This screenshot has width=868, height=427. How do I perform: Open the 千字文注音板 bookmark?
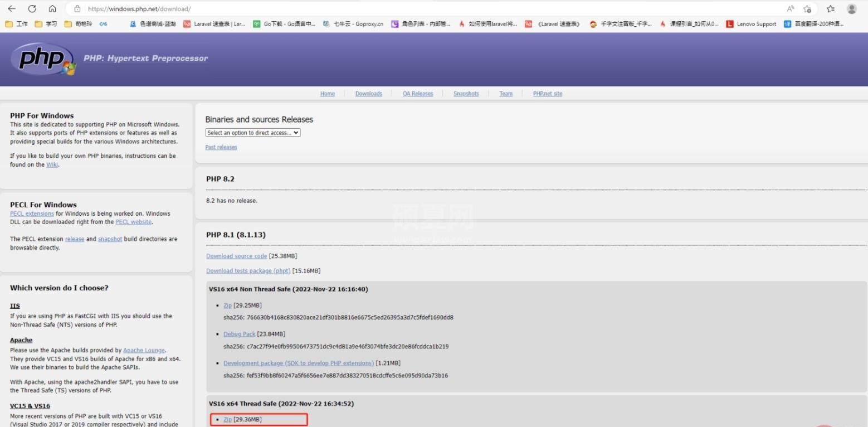[621, 24]
